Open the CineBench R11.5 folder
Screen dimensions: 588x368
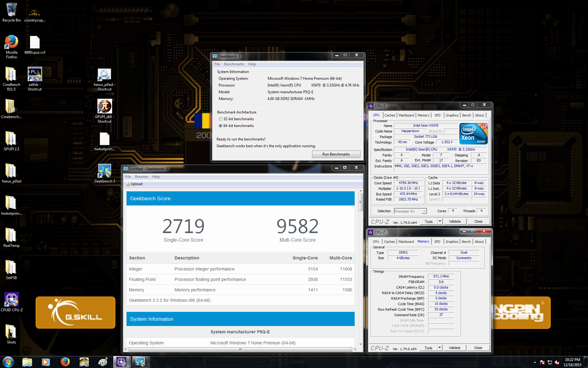tap(11, 79)
